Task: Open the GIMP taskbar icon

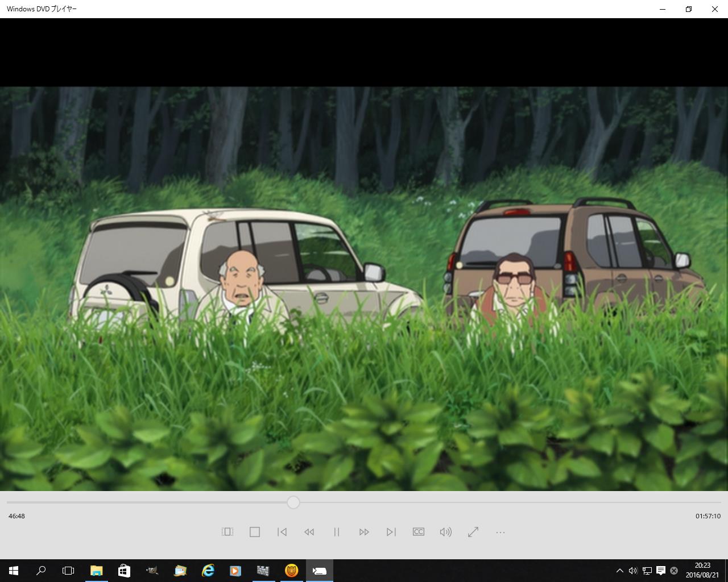Action: 152,571
